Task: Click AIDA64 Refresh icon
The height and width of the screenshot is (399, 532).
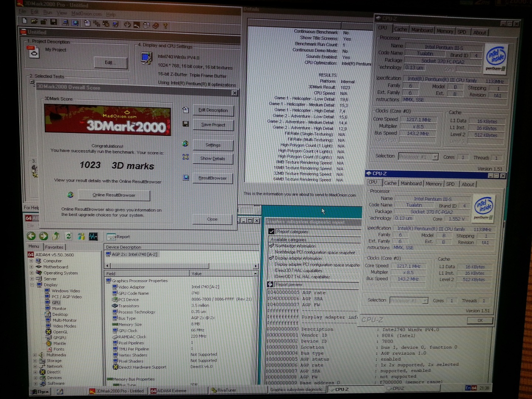Action: tap(68, 236)
